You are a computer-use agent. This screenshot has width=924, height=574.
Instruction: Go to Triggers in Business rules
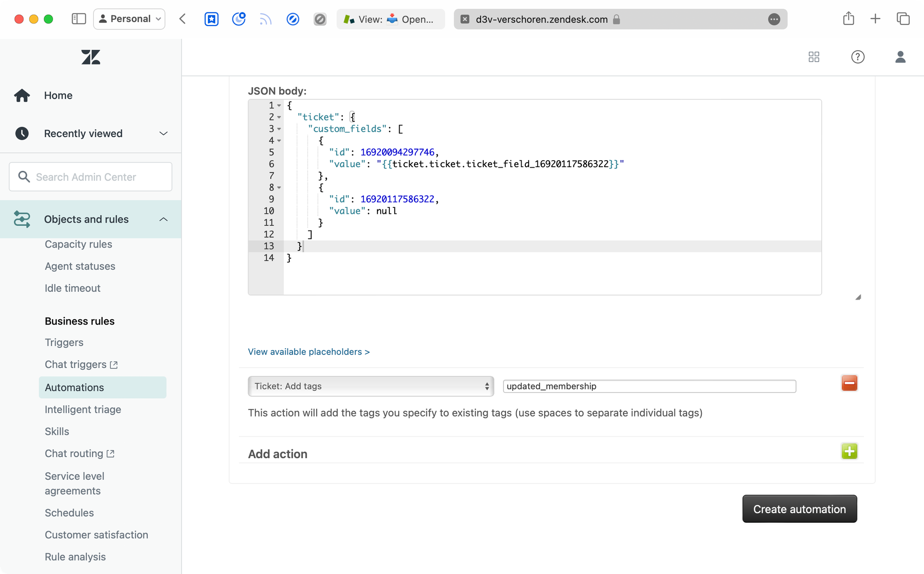[64, 343]
